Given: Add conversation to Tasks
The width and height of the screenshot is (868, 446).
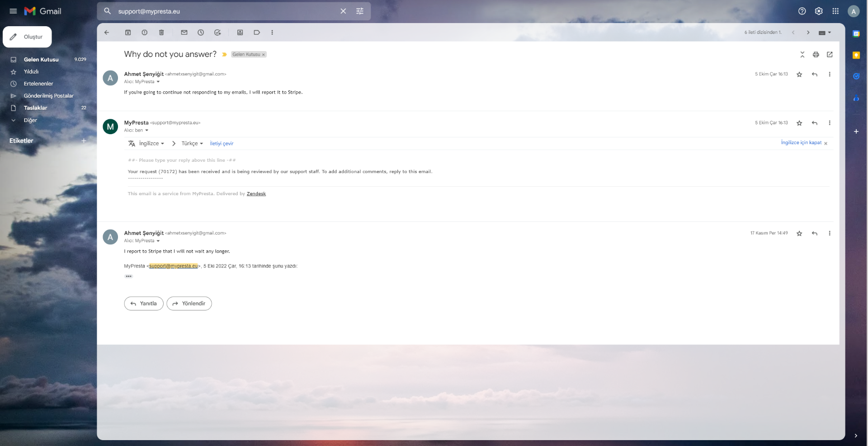Looking at the screenshot, I should [x=217, y=33].
